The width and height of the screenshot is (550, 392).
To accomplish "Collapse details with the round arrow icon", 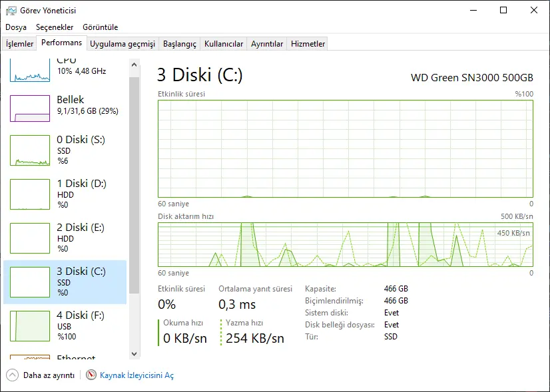I will coord(12,375).
